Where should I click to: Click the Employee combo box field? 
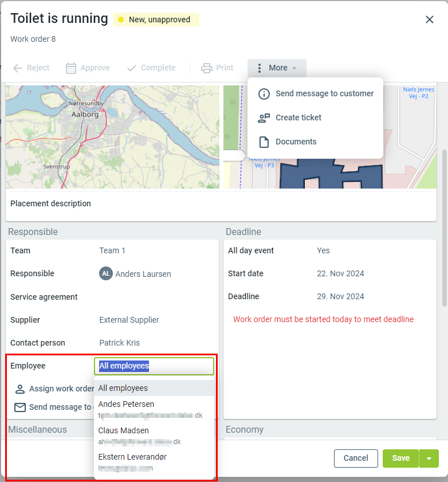pyautogui.click(x=154, y=366)
